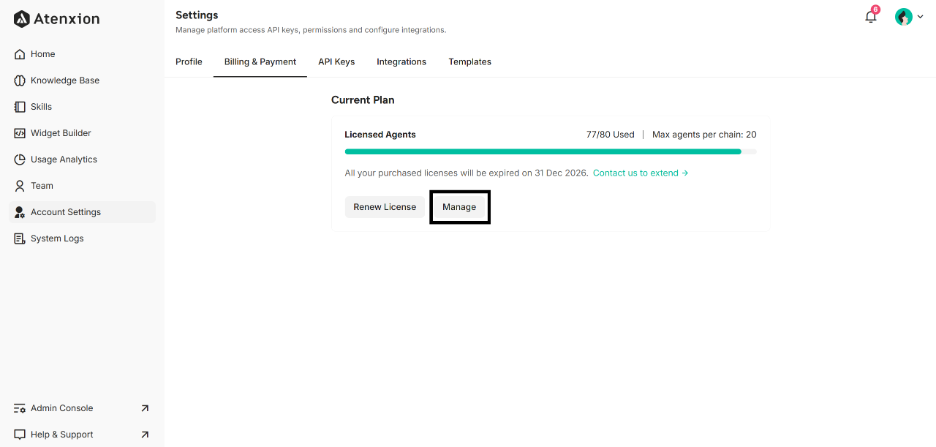Click the user avatar picture
The image size is (936, 447).
pos(903,17)
